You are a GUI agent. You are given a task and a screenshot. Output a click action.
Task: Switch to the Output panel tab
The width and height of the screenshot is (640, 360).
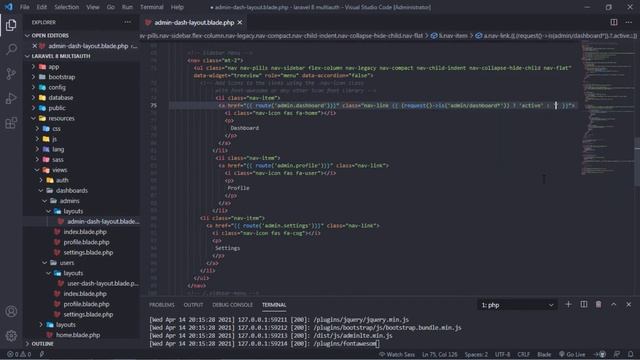pos(193,305)
